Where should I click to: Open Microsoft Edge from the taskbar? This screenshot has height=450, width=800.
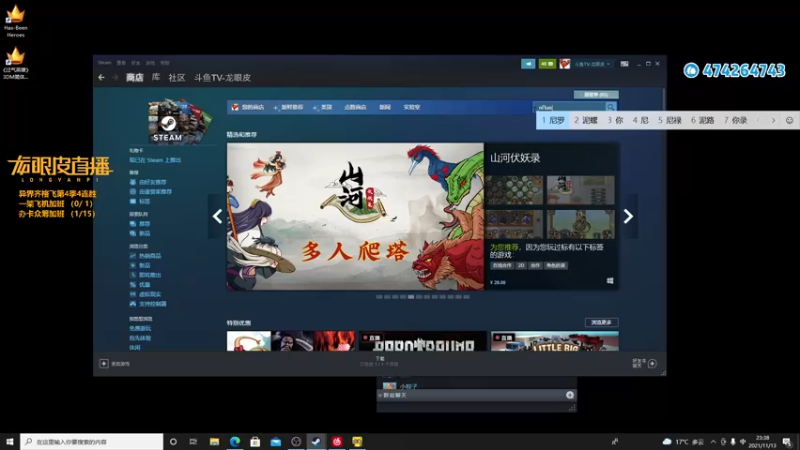coord(235,441)
